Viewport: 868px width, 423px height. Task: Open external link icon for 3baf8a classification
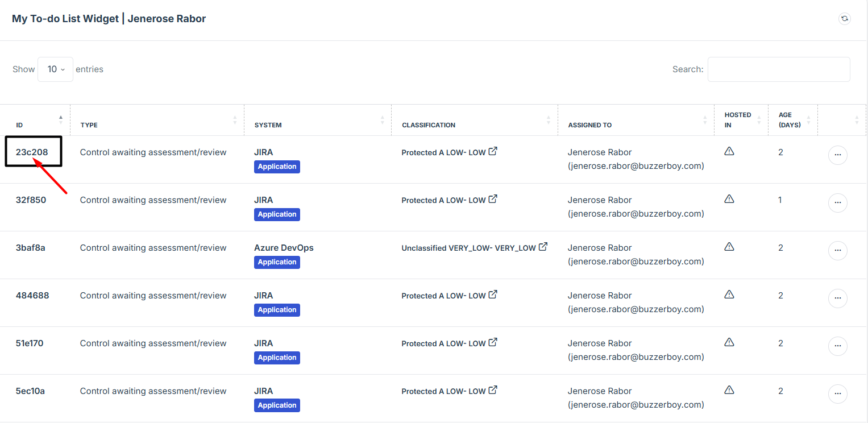point(543,247)
